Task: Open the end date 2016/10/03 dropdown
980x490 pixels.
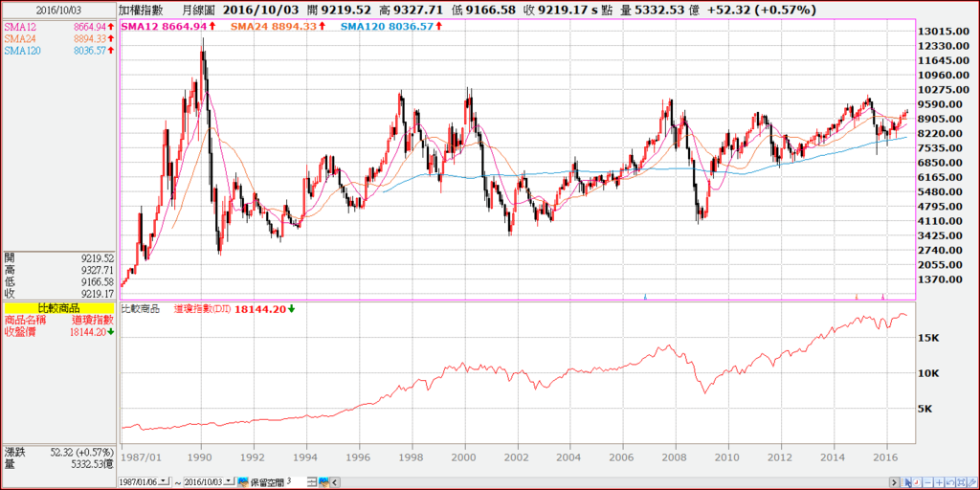Action: pyautogui.click(x=229, y=481)
